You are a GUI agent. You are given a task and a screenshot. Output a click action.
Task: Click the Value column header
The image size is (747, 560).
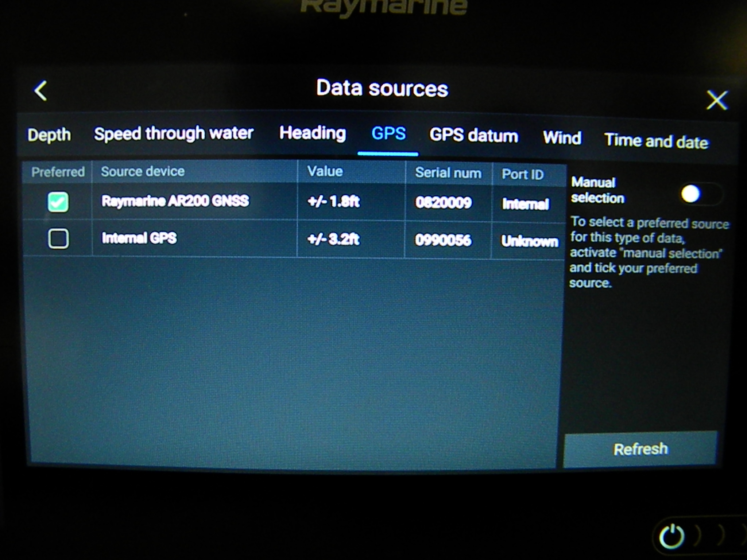point(324,171)
